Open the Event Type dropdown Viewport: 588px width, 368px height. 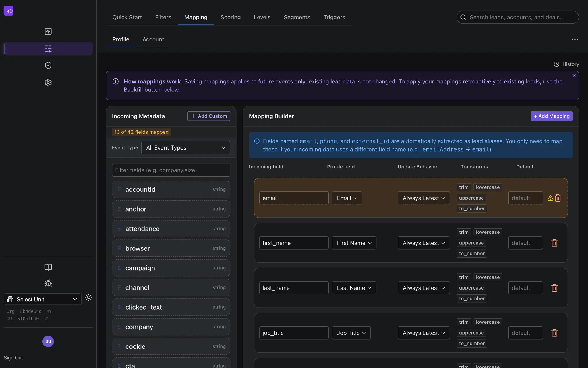(x=185, y=147)
